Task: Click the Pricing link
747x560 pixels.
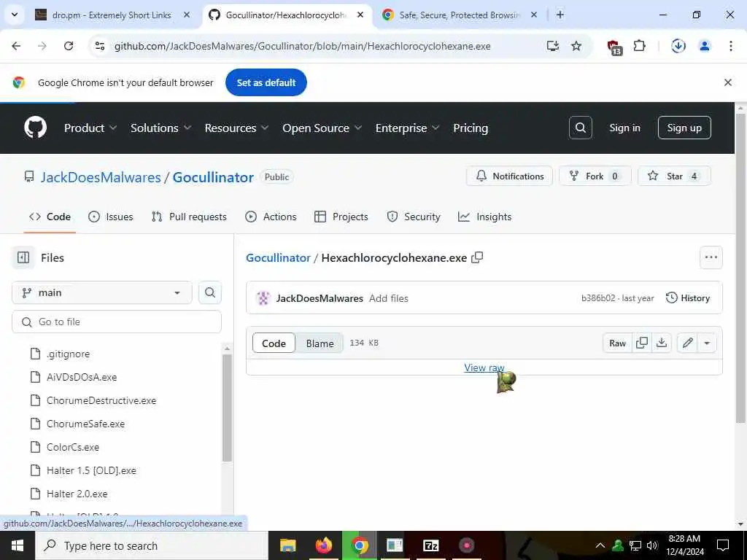Action: [x=471, y=128]
